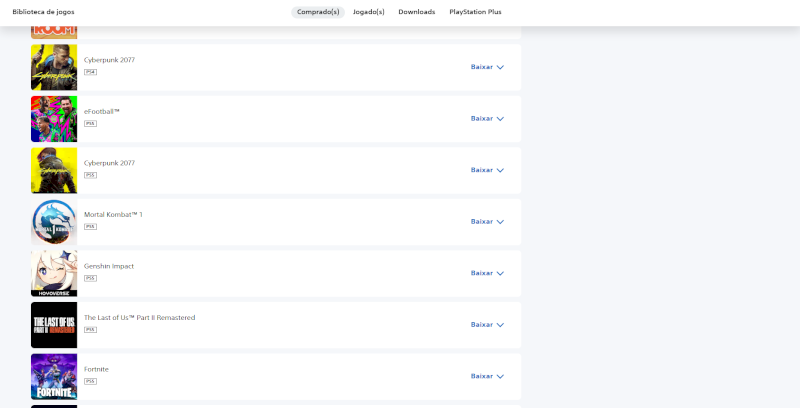This screenshot has width=800, height=408.
Task: Click the PS5 badge under The Last of Us
Action: 90,329
